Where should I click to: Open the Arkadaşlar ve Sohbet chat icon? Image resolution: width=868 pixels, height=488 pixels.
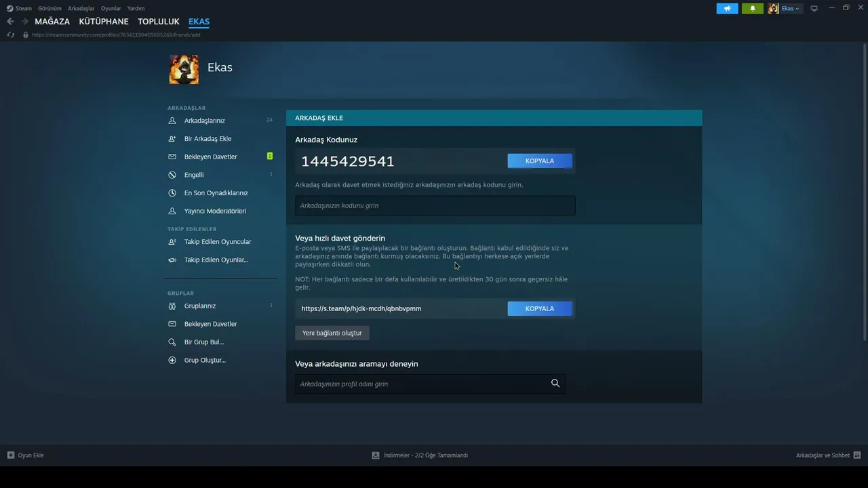click(857, 455)
